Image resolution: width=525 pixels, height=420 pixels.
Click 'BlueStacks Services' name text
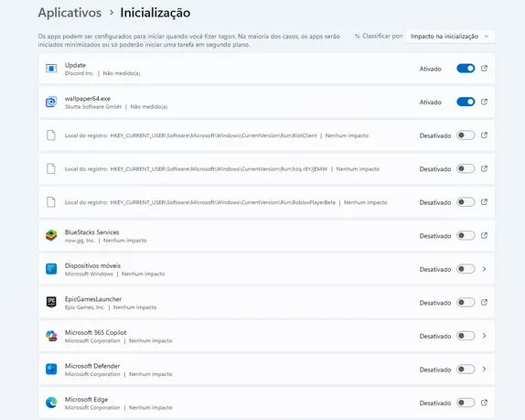(x=92, y=232)
